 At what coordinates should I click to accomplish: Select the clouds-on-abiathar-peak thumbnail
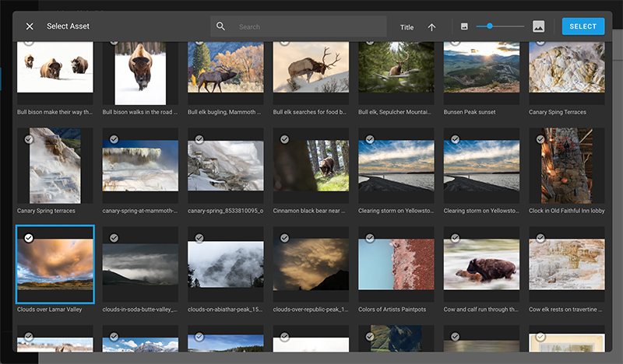(226, 264)
